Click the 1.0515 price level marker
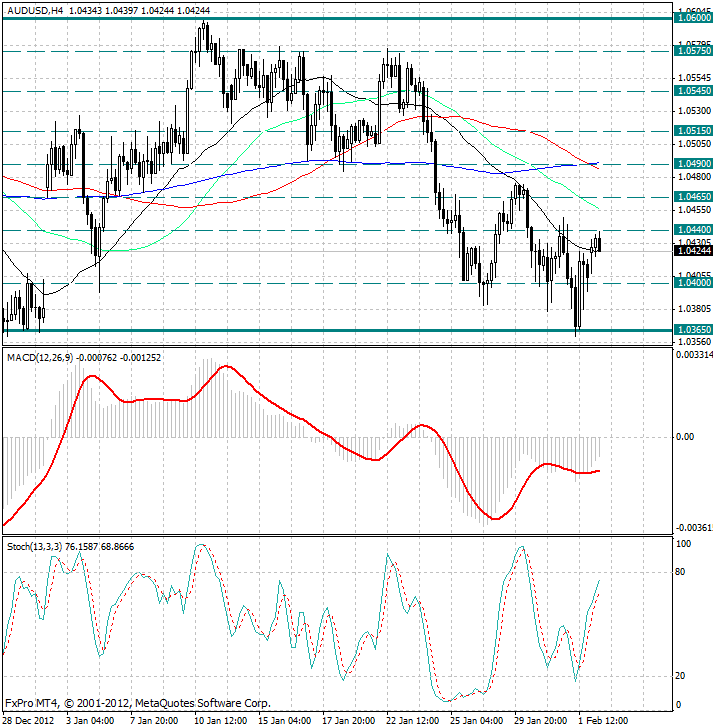 point(693,130)
